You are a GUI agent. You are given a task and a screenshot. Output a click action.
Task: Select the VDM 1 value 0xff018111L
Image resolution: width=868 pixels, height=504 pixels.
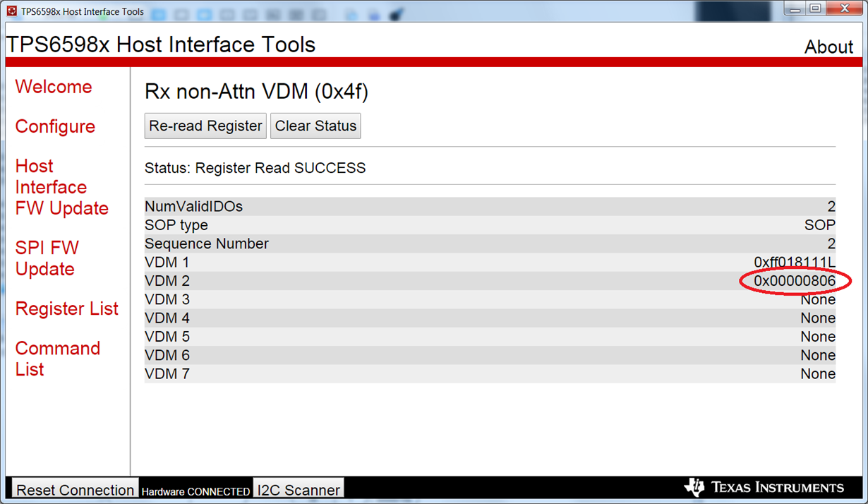(795, 263)
